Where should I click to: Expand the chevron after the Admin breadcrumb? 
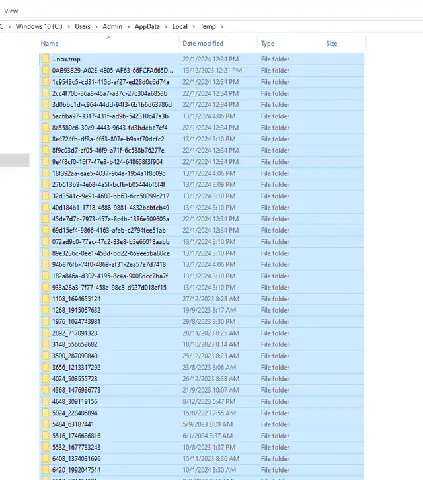pos(128,27)
